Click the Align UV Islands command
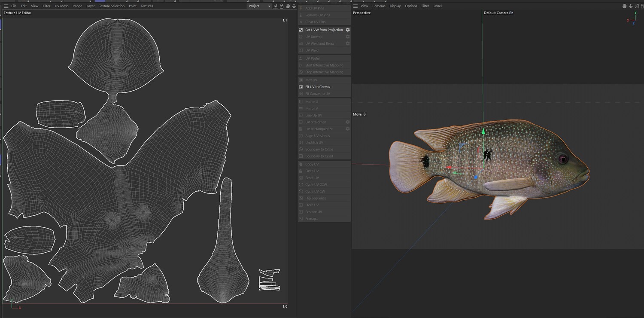 pyautogui.click(x=324, y=136)
